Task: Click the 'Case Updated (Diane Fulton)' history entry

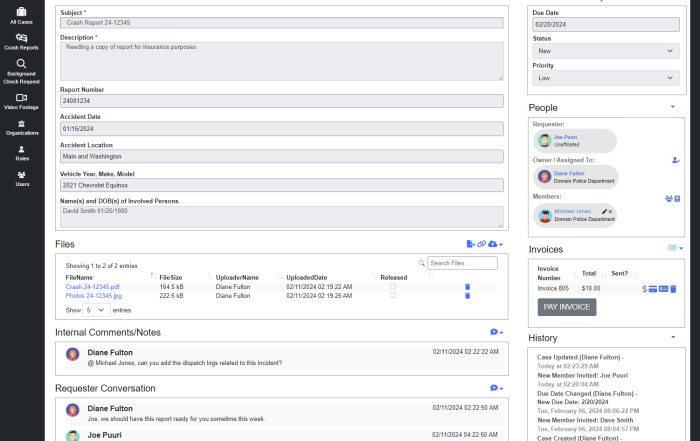Action: (x=580, y=357)
